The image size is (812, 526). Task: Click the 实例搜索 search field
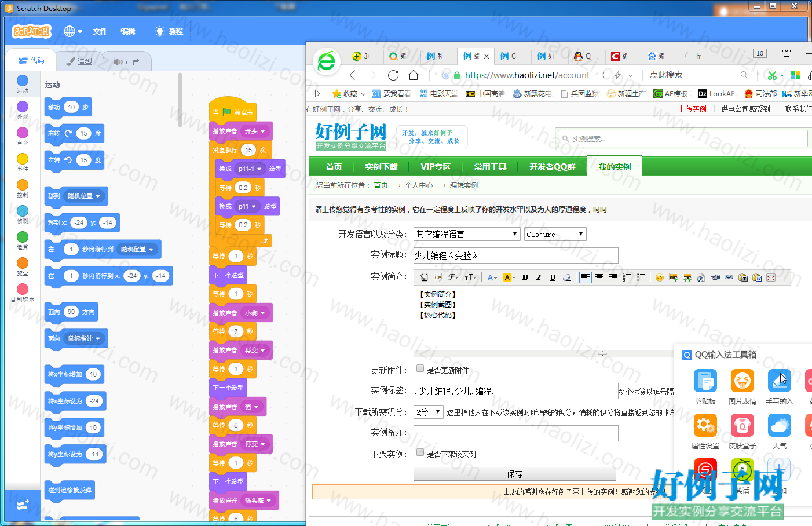point(682,138)
